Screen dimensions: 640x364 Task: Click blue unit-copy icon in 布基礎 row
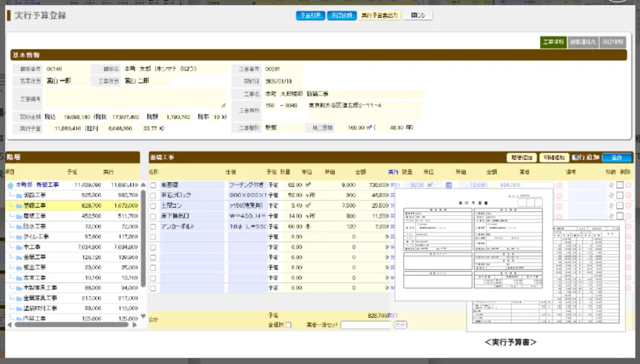pyautogui.click(x=449, y=186)
